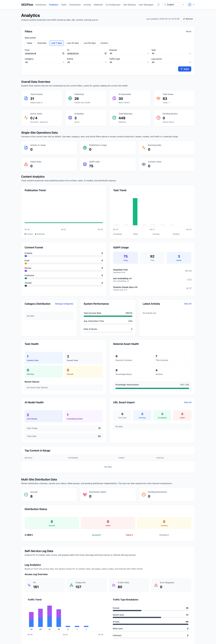Select the Yesterday date preset
Screen dimensions: 216x644
coord(42,43)
